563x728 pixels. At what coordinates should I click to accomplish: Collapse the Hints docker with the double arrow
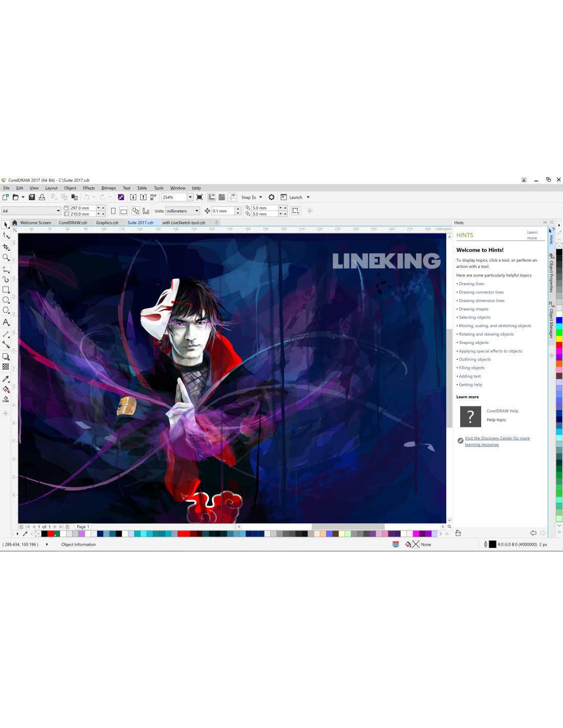[x=545, y=223]
